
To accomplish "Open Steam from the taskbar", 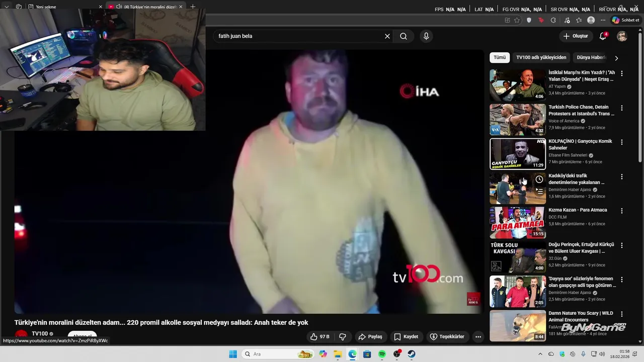I will [412, 354].
